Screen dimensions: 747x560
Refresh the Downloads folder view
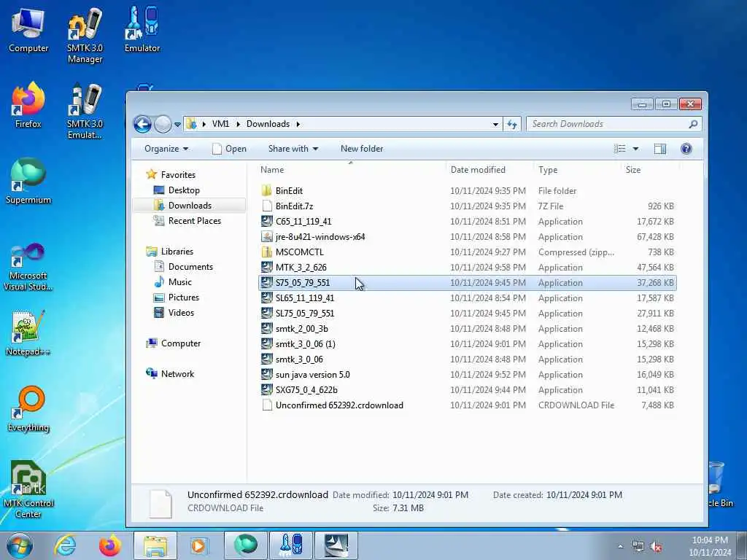[x=512, y=124]
